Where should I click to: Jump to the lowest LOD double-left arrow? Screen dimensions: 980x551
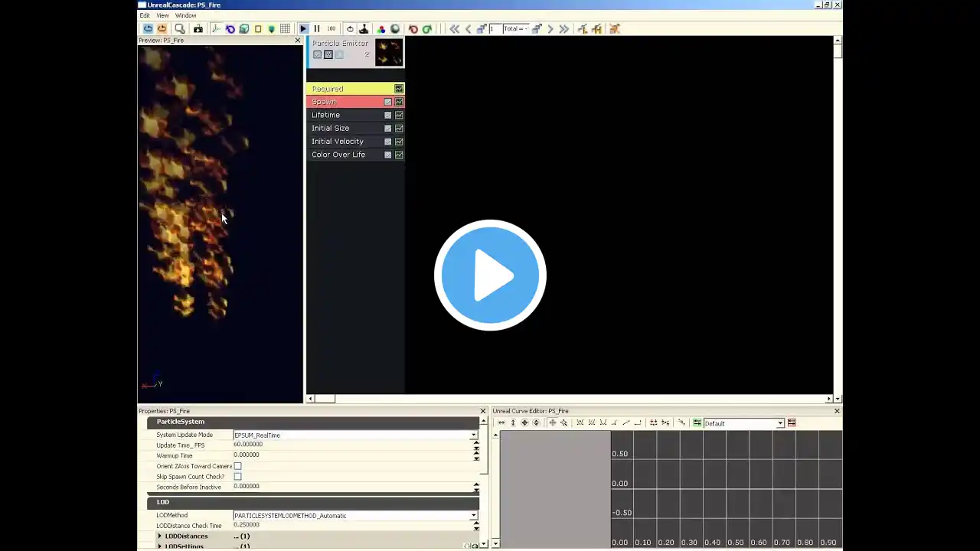(454, 29)
